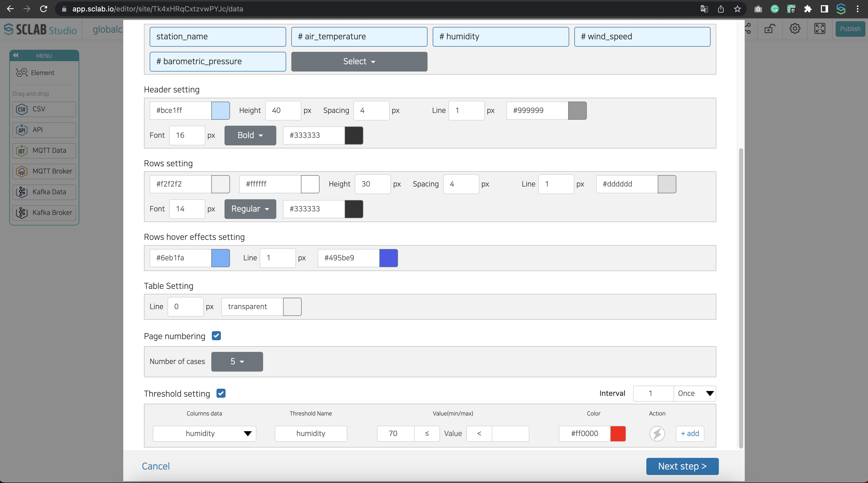
Task: Open the humidity columns data dropdown
Action: coord(205,434)
